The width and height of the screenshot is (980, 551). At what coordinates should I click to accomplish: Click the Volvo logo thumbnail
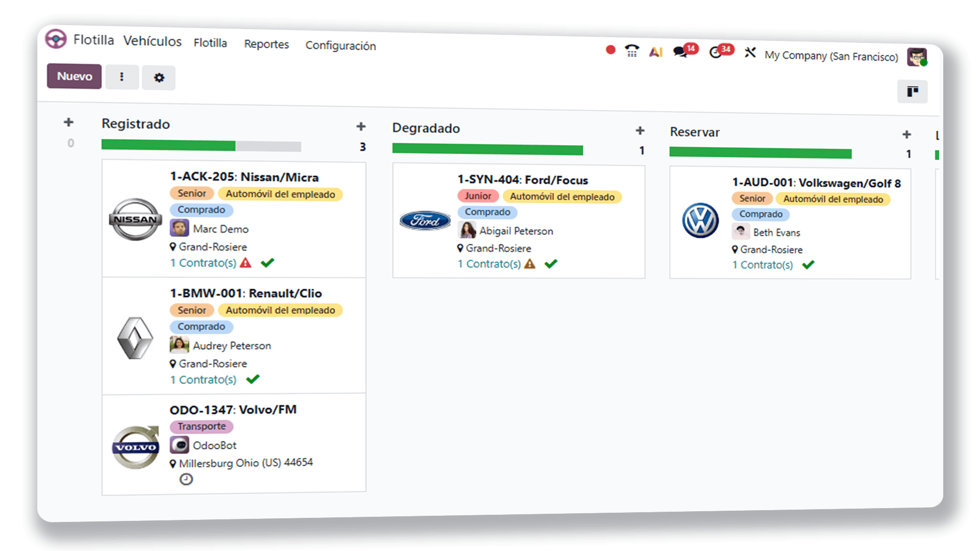[135, 447]
